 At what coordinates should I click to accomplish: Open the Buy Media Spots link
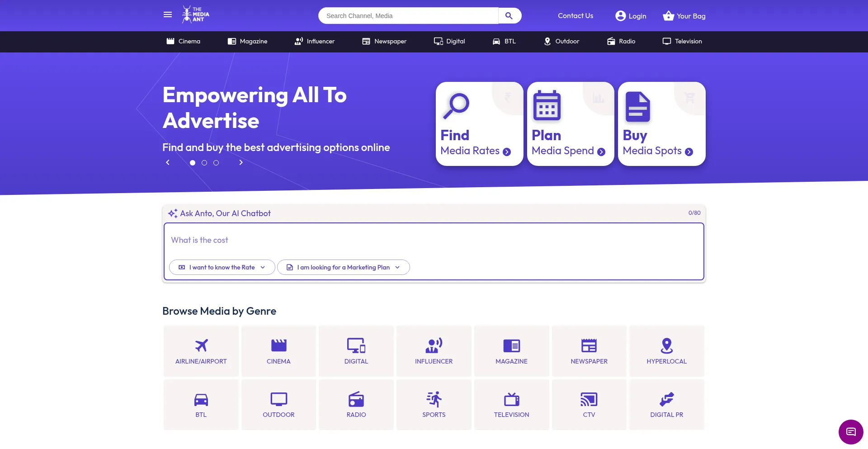coord(662,124)
